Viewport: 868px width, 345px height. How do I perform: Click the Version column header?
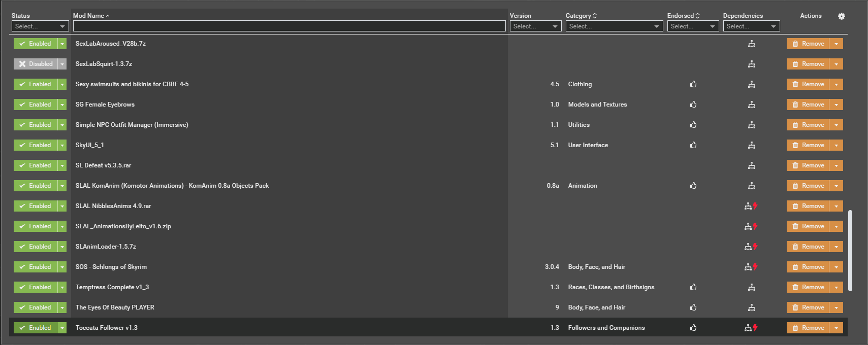(521, 16)
